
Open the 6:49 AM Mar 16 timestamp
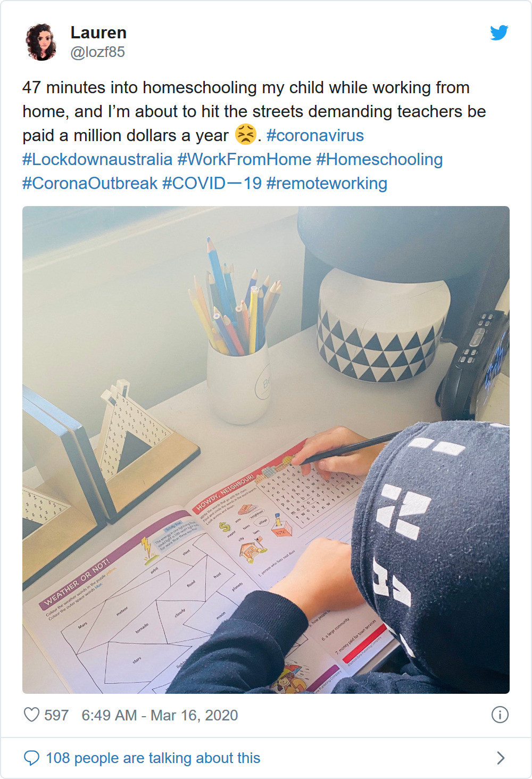[160, 715]
